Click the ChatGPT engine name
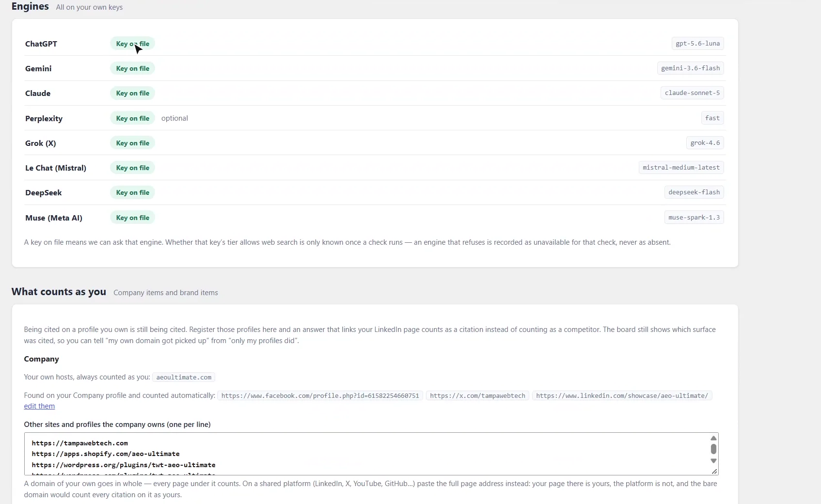The height and width of the screenshot is (504, 821). pos(41,44)
